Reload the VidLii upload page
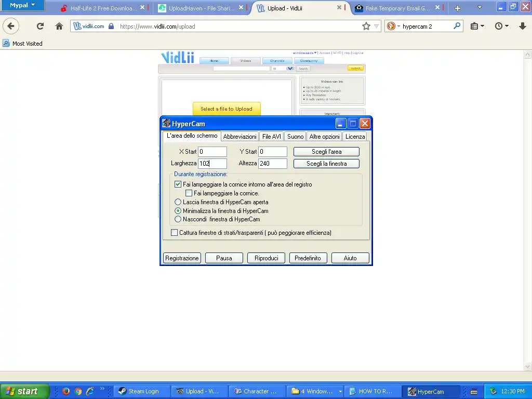 (x=40, y=26)
